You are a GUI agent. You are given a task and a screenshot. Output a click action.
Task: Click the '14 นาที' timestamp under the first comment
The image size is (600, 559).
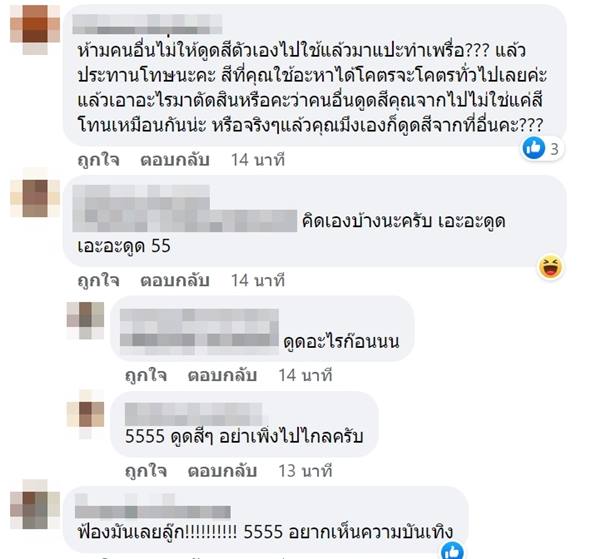coord(258,160)
